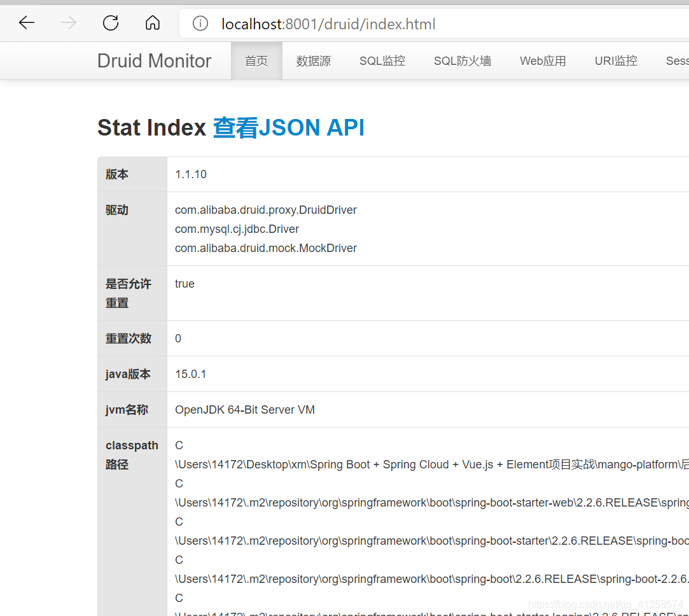
Task: Open the SQL防火墙 tab
Action: (x=463, y=61)
